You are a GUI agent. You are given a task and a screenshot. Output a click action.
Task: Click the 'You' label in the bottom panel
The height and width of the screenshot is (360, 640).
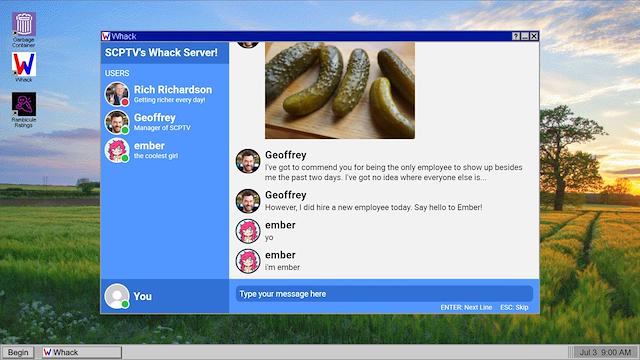tap(142, 296)
